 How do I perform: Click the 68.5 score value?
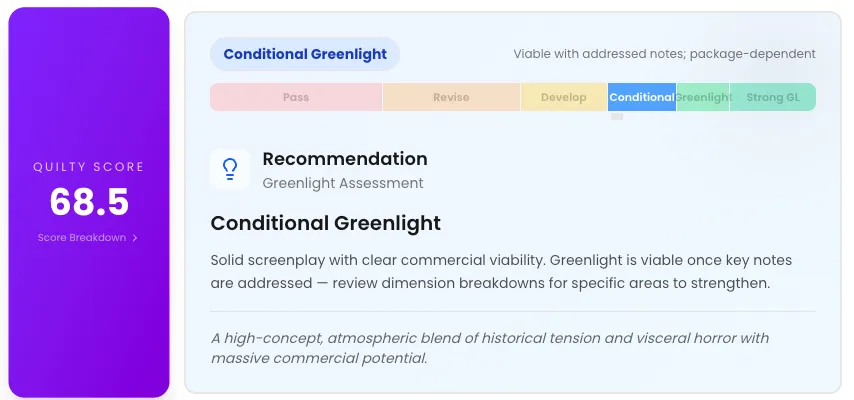tap(89, 202)
